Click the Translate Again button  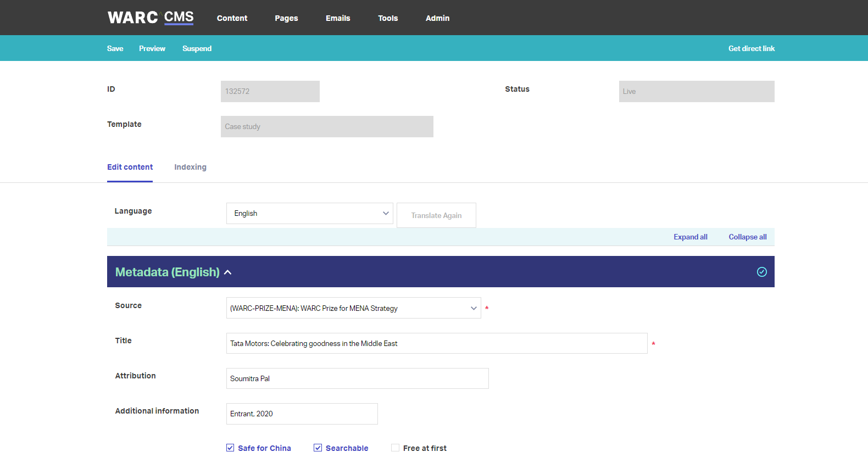pos(436,215)
